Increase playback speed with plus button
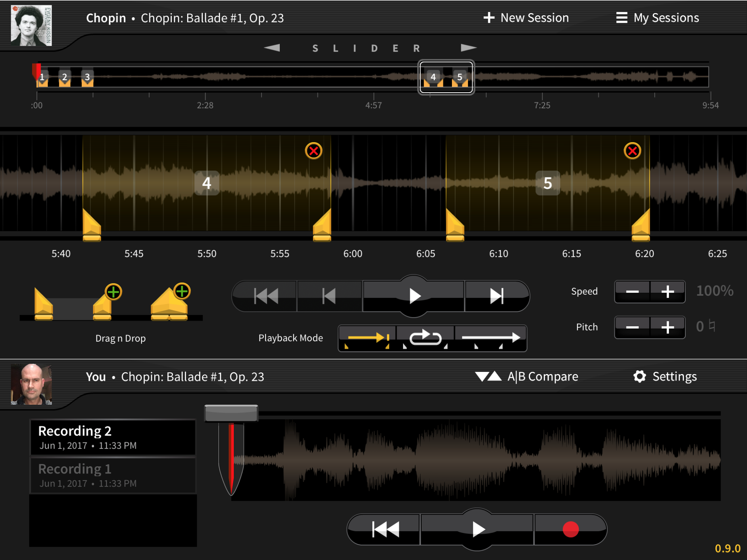The image size is (747, 560). point(667,292)
